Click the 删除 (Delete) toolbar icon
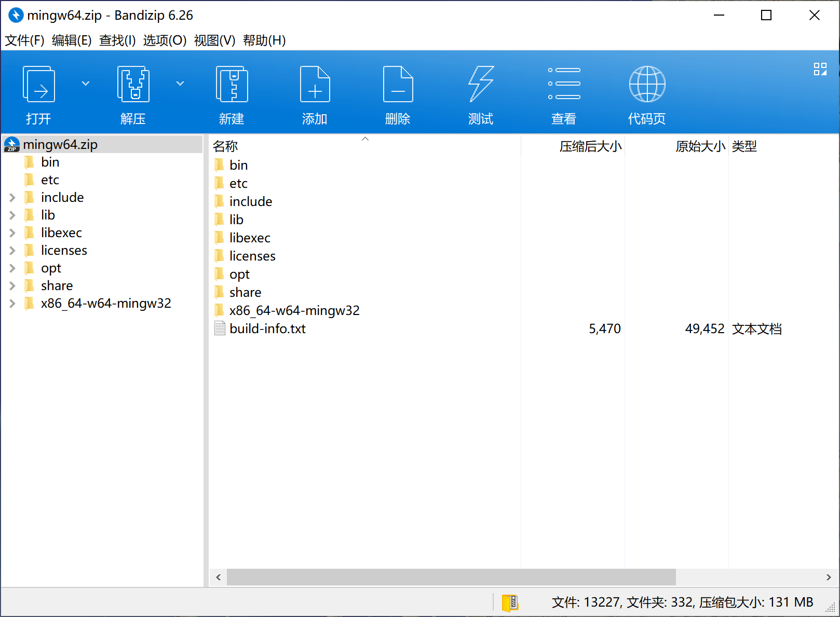The height and width of the screenshot is (617, 840). pyautogui.click(x=398, y=84)
